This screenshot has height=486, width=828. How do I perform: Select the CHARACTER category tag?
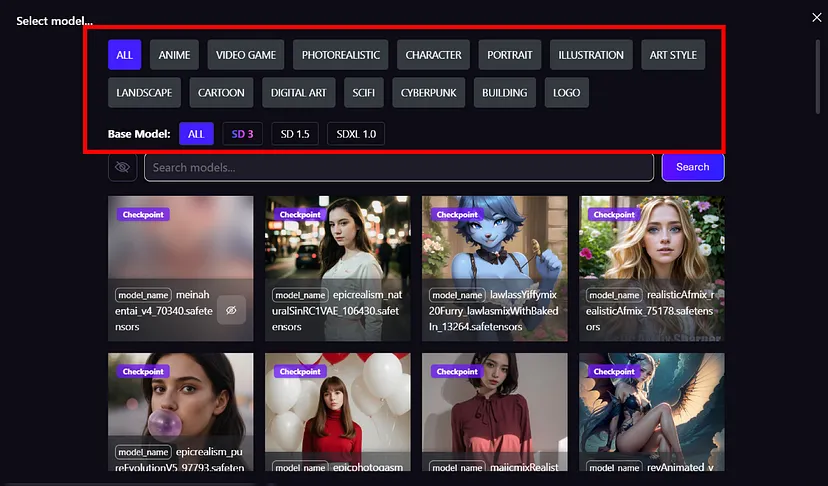point(433,55)
